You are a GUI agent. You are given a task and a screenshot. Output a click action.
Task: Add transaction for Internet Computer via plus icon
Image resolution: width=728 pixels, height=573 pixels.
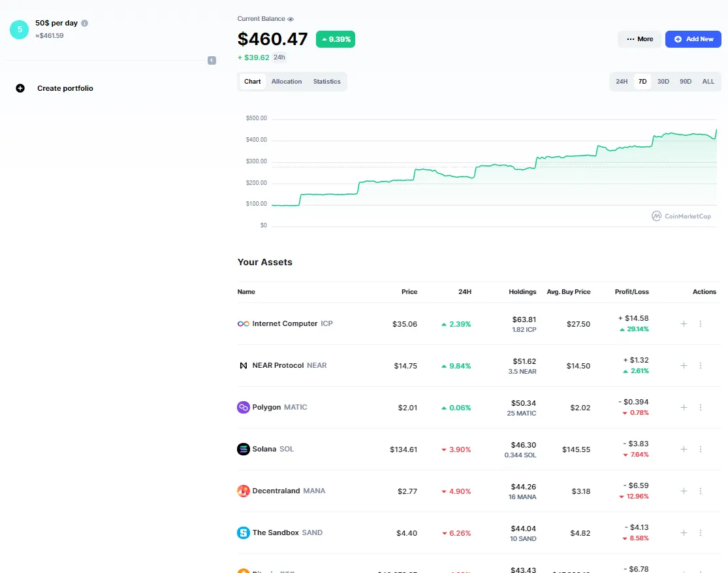point(684,324)
